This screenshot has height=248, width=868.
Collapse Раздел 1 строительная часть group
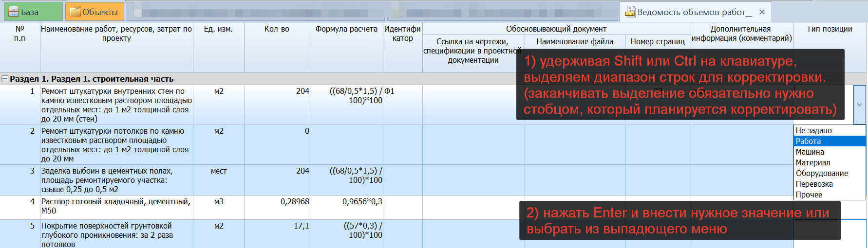click(4, 79)
